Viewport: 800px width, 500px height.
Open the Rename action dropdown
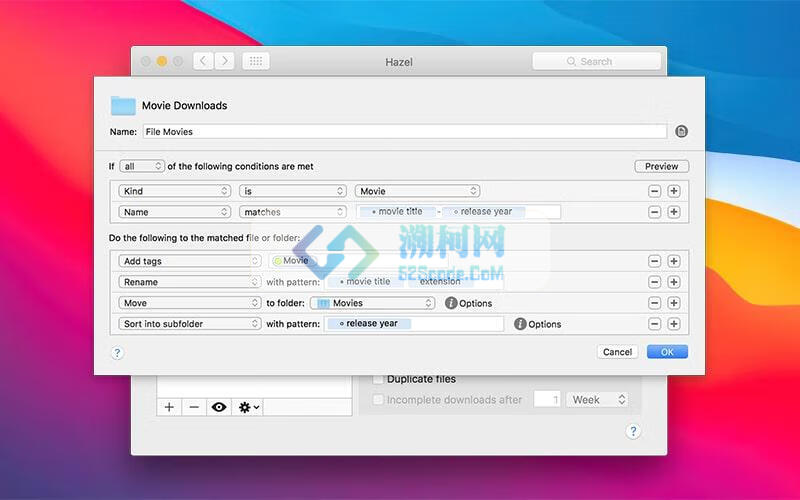(190, 282)
